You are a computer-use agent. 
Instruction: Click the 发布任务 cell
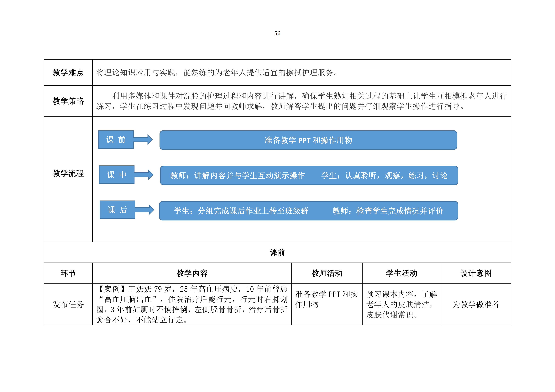coord(68,304)
